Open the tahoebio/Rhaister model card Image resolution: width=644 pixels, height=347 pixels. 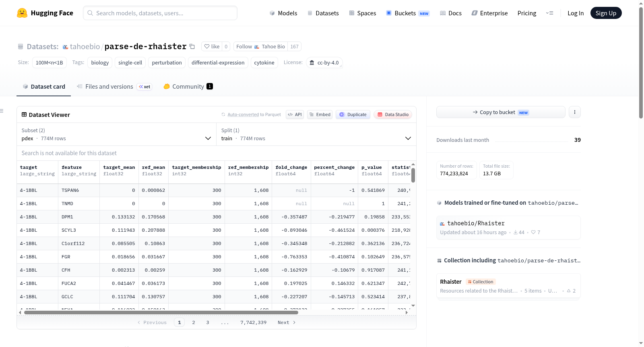pyautogui.click(x=508, y=228)
